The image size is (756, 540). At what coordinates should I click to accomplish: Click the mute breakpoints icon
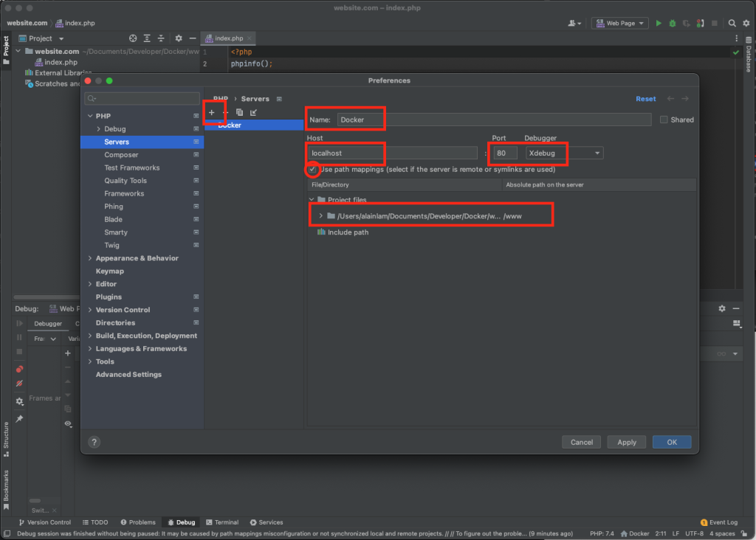(19, 384)
